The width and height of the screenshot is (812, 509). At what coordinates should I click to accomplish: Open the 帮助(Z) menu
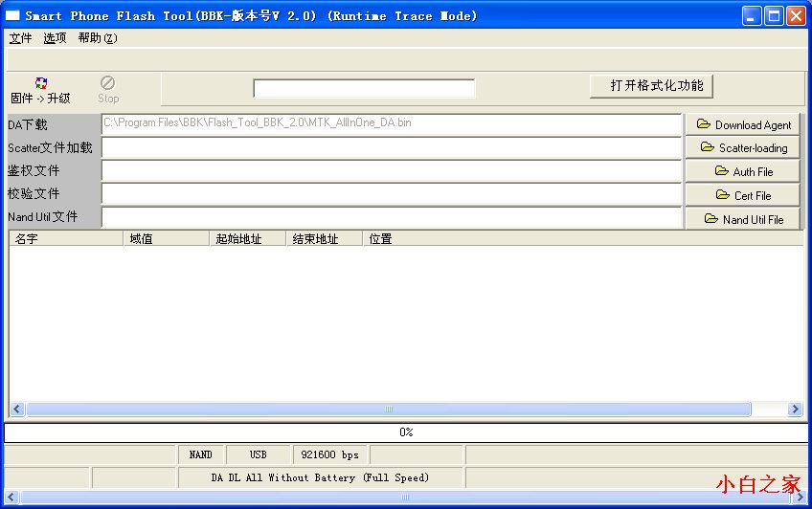pyautogui.click(x=98, y=37)
